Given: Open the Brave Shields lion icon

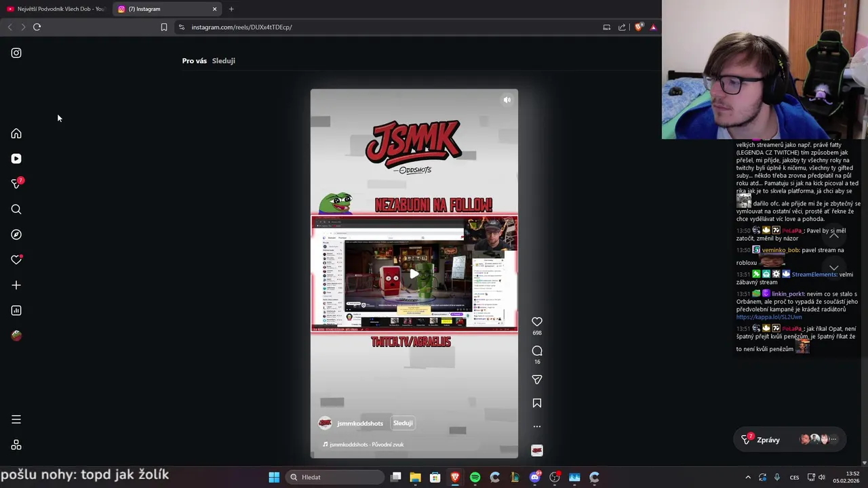Looking at the screenshot, I should coord(638,27).
